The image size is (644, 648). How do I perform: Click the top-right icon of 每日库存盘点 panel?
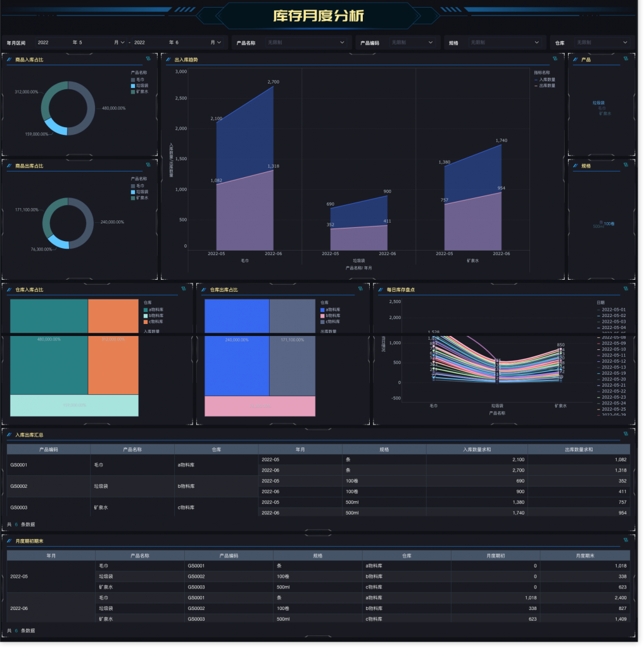(625, 289)
